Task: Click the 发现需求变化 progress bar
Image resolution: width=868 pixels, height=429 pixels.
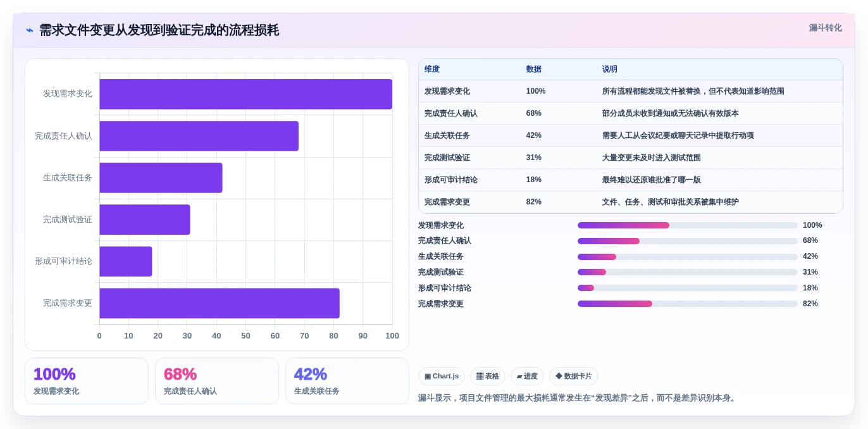Action: click(x=688, y=225)
